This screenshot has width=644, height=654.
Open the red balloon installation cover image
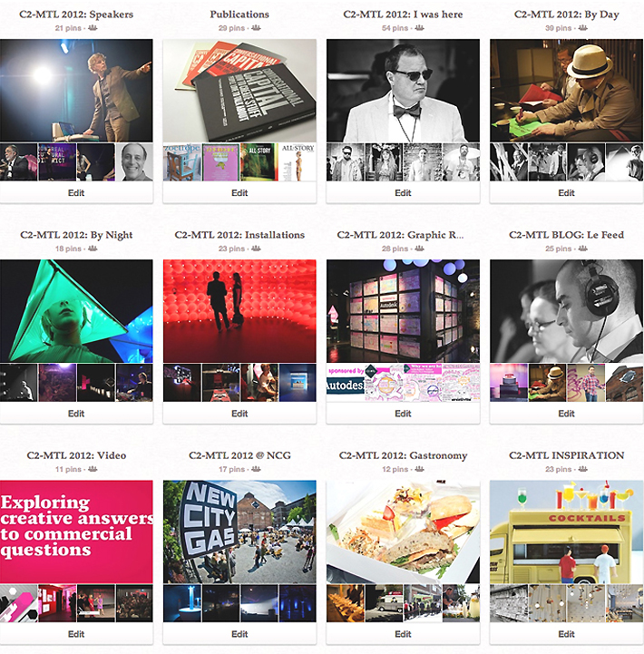pos(239,311)
